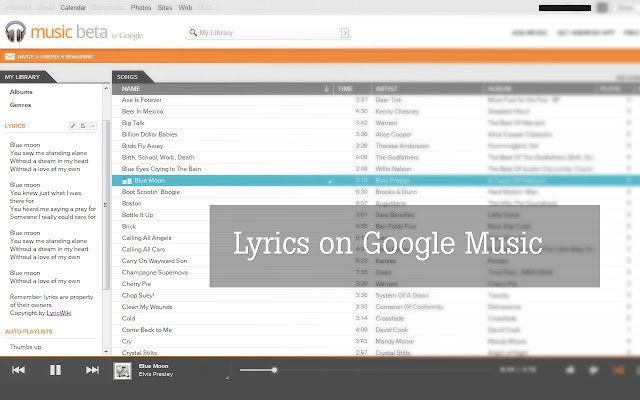The width and height of the screenshot is (640, 400).
Task: Select the song Birds Fly Away
Action: coord(142,146)
